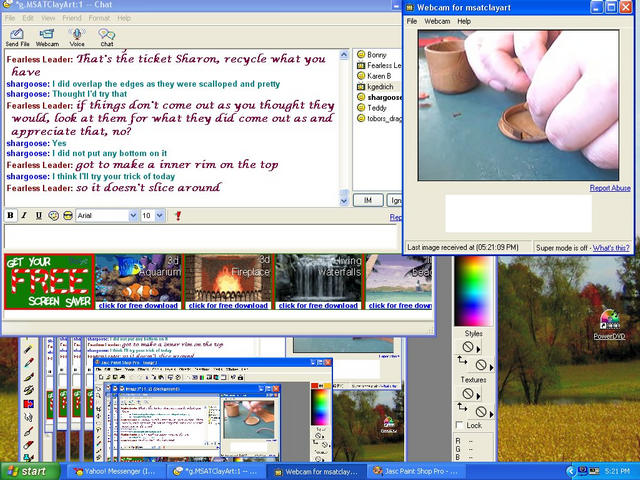Image resolution: width=640 pixels, height=480 pixels.
Task: Click the sunglasses smiley icon in format bar
Action: pyautogui.click(x=68, y=216)
